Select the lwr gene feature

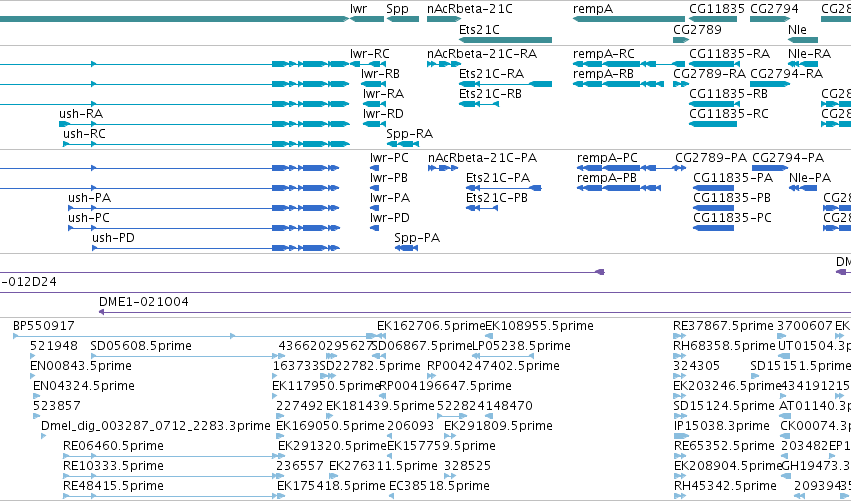(367, 20)
